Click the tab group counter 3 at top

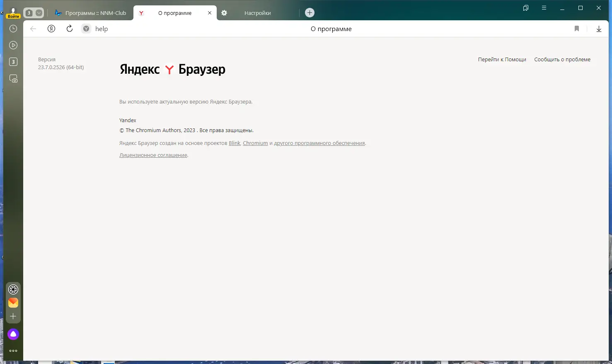click(x=29, y=13)
